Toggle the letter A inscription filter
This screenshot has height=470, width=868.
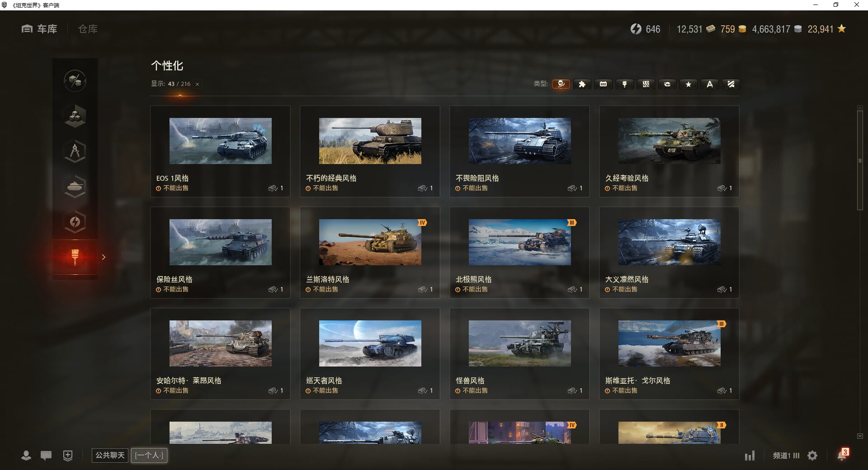pyautogui.click(x=709, y=84)
